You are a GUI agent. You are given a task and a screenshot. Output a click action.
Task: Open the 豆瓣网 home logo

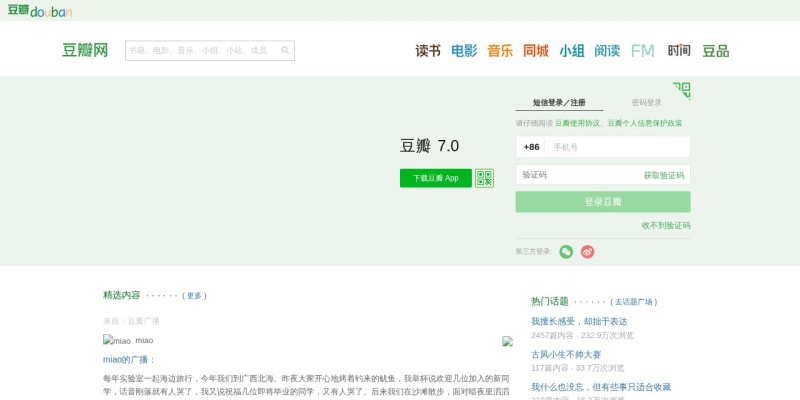(85, 51)
